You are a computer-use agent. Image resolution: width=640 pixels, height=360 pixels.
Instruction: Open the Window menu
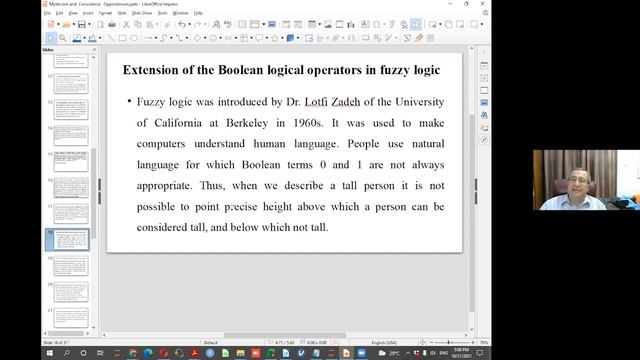point(180,13)
